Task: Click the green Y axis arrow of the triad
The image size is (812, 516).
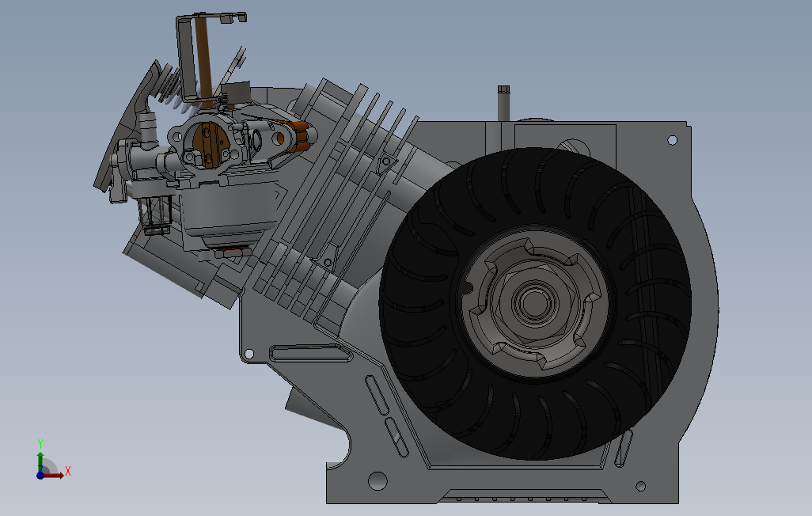Action: [40, 461]
